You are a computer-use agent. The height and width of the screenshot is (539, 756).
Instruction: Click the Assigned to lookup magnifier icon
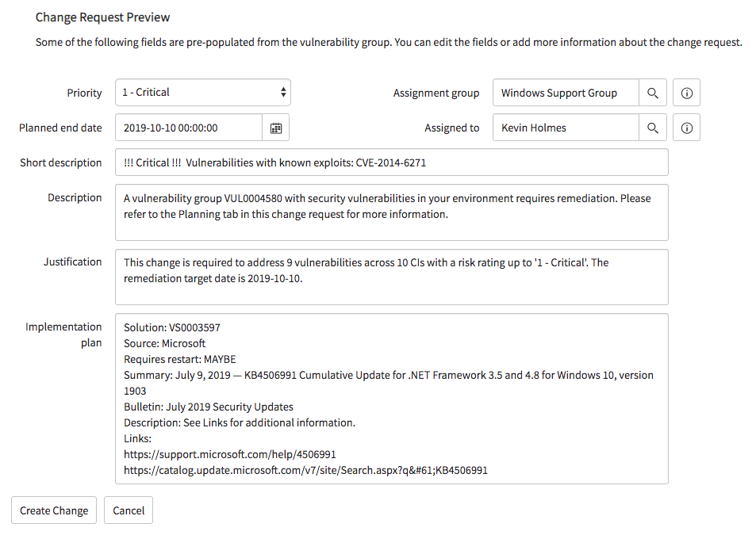coord(652,128)
